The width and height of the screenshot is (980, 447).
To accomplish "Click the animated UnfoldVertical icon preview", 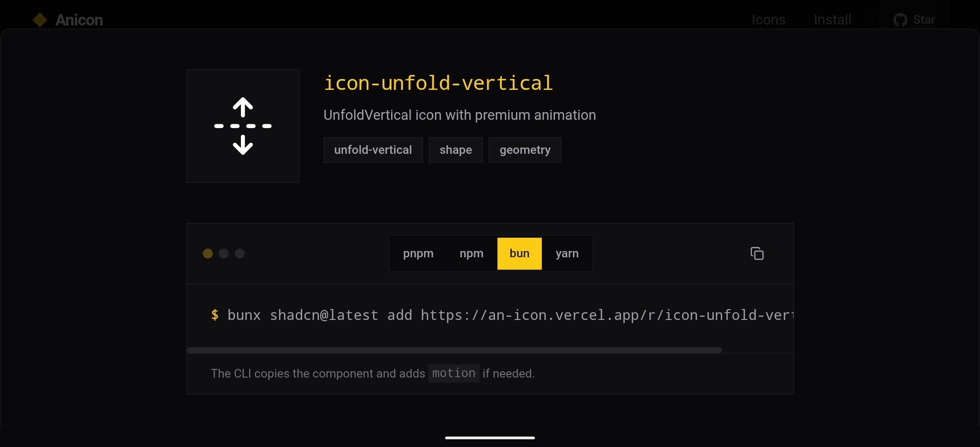I will click(x=243, y=126).
